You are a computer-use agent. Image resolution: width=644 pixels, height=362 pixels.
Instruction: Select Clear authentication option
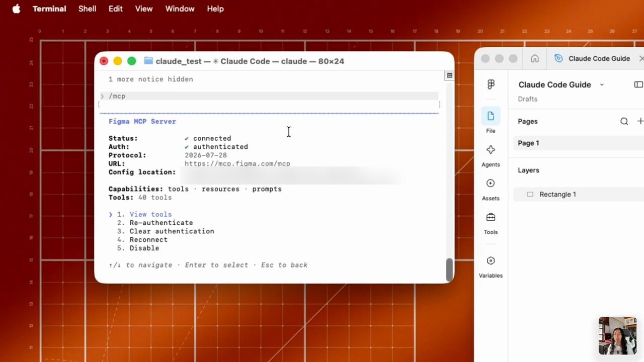[172, 231]
